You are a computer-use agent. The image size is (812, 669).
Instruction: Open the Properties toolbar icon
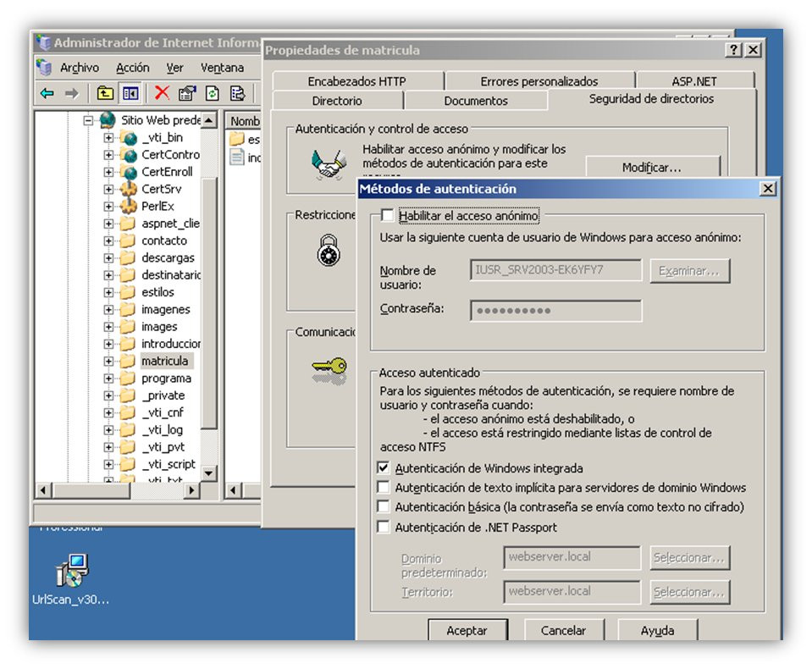coord(187,93)
